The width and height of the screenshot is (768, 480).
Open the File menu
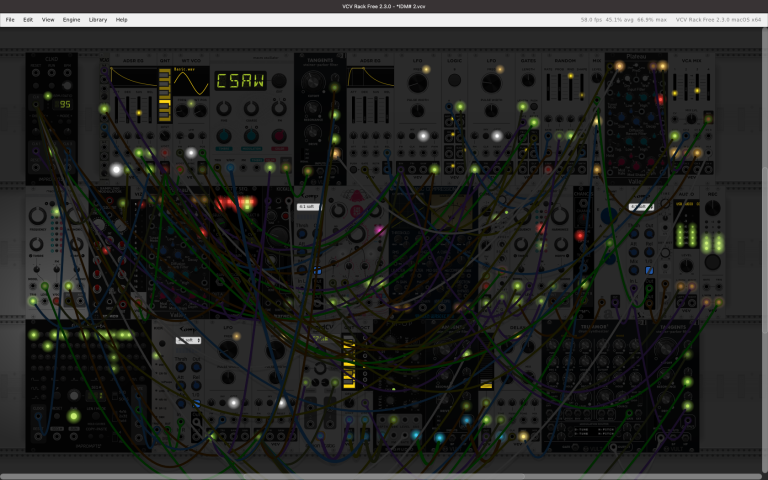point(10,20)
